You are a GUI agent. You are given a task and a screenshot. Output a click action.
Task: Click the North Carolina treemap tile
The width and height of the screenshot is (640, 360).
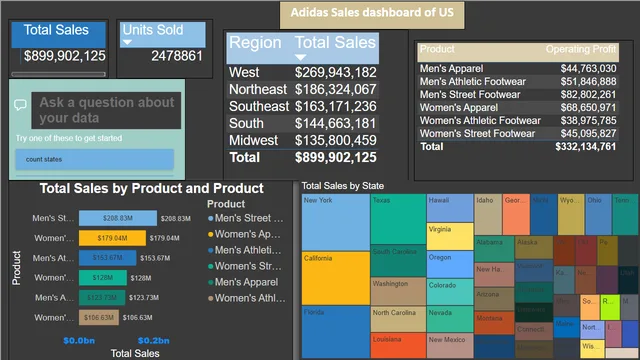coord(398,319)
